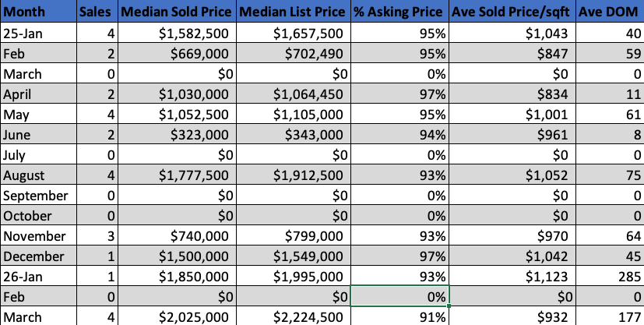
Task: Click the Median List Price header
Action: click(292, 12)
